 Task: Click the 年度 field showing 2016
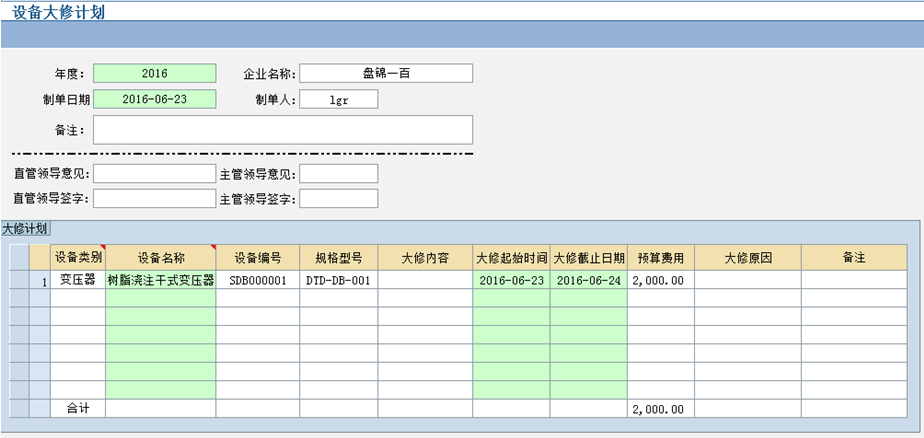point(154,74)
